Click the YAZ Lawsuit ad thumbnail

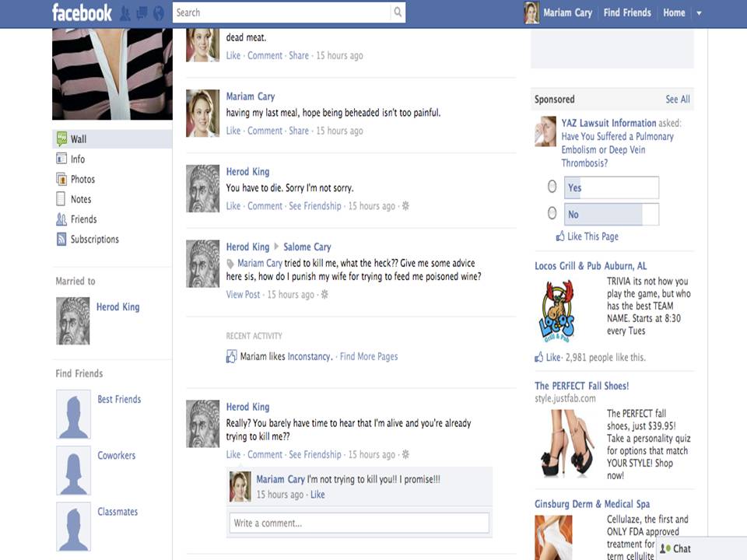coord(545,131)
